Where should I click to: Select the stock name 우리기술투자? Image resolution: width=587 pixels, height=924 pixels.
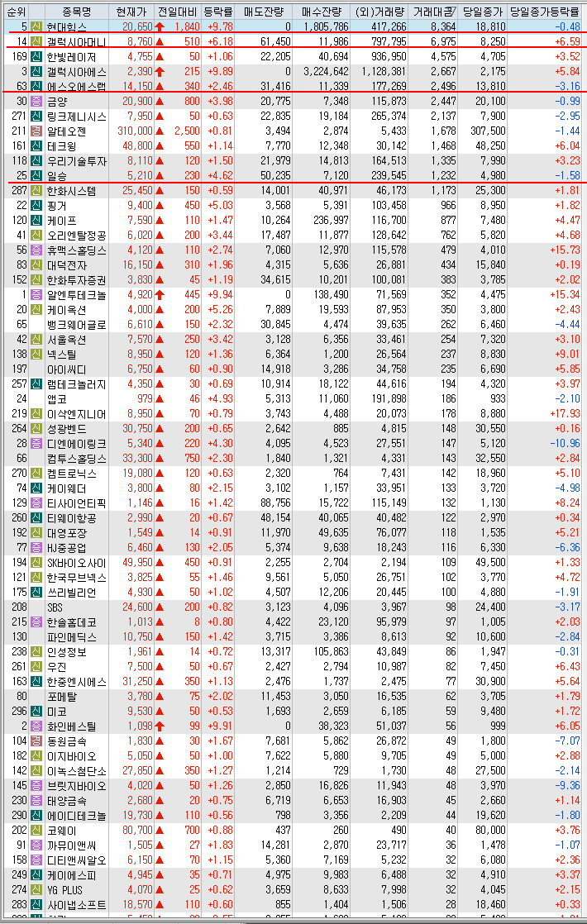(77, 160)
